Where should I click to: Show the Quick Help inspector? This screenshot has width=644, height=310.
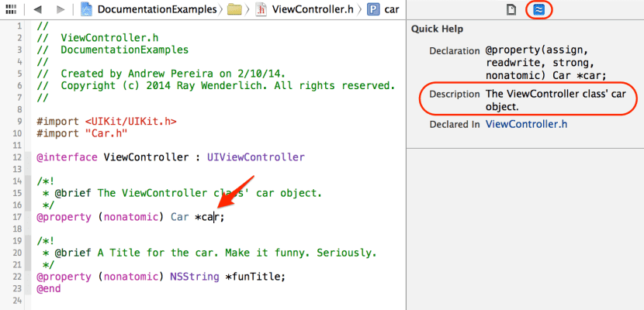535,10
